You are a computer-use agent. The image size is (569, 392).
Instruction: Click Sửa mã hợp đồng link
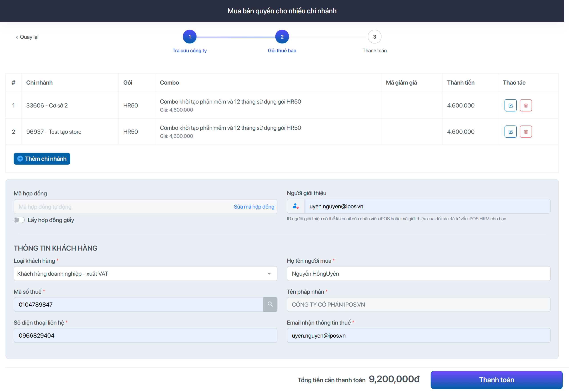pyautogui.click(x=254, y=207)
